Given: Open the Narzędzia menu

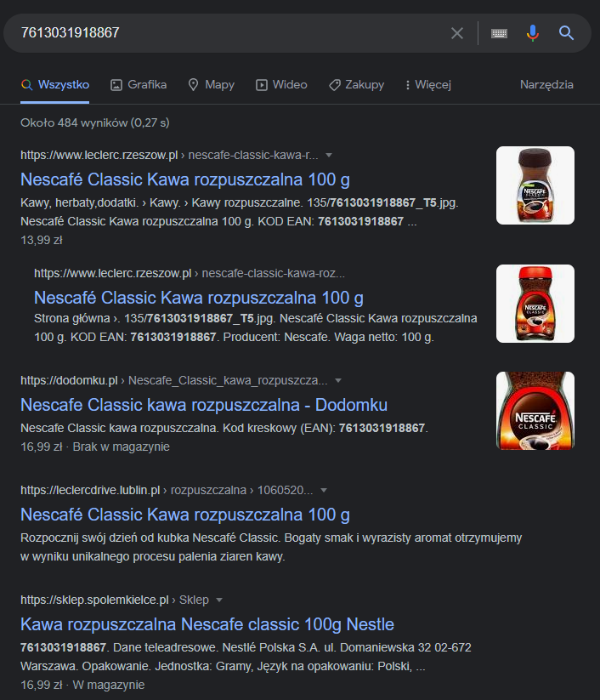Looking at the screenshot, I should click(x=545, y=84).
